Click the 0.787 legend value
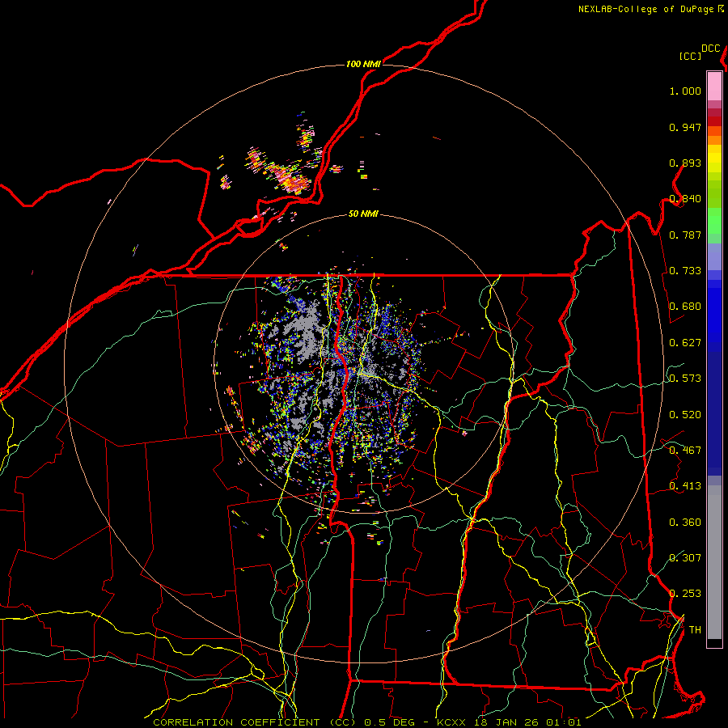728x728 pixels. [x=685, y=235]
